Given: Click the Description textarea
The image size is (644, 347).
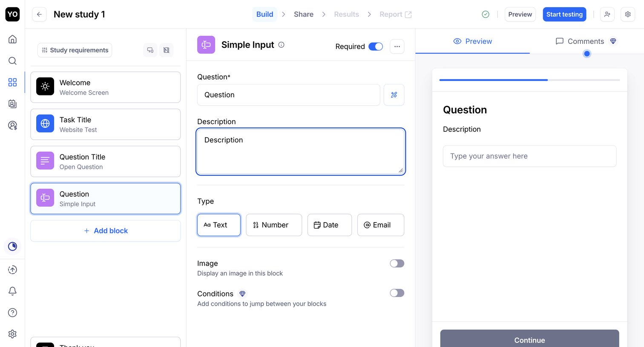Looking at the screenshot, I should point(301,152).
